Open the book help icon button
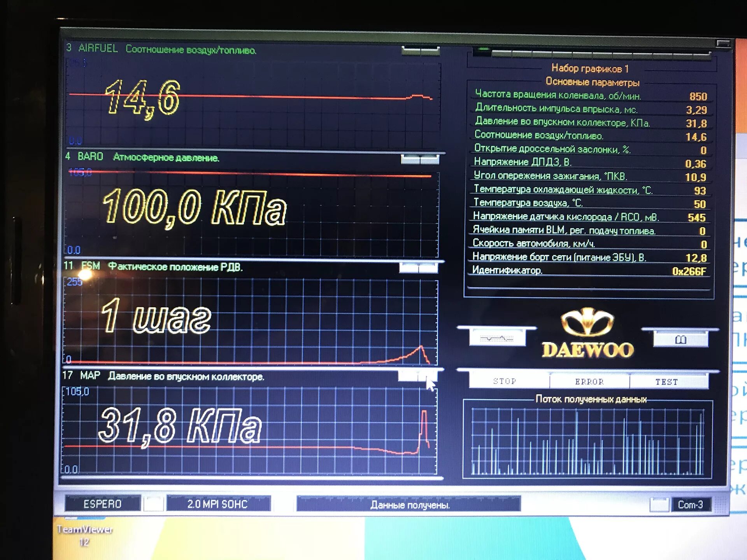Viewport: 747px width, 560px height. pos(680,339)
